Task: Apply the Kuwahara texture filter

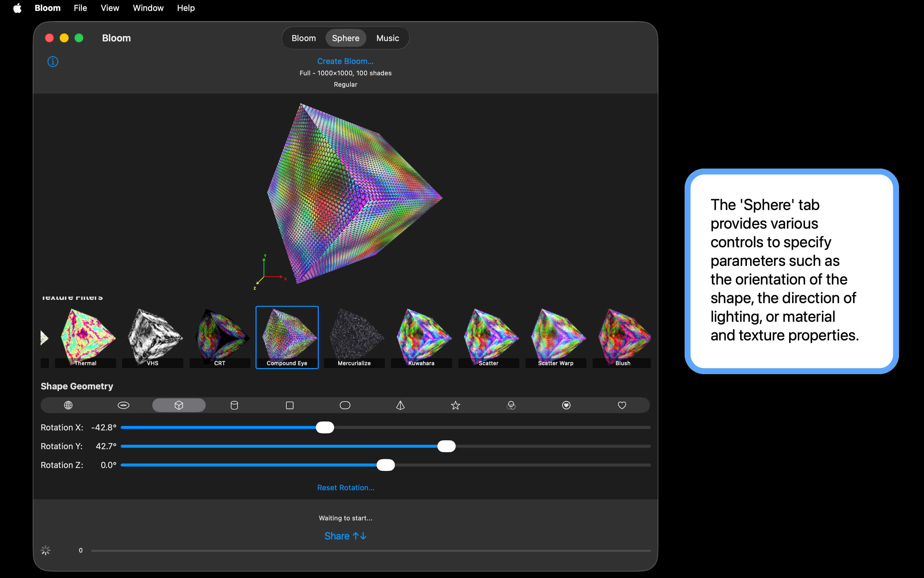Action: (x=422, y=337)
